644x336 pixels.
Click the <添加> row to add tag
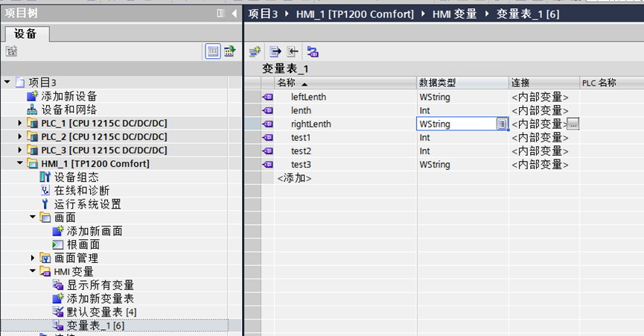pyautogui.click(x=294, y=178)
